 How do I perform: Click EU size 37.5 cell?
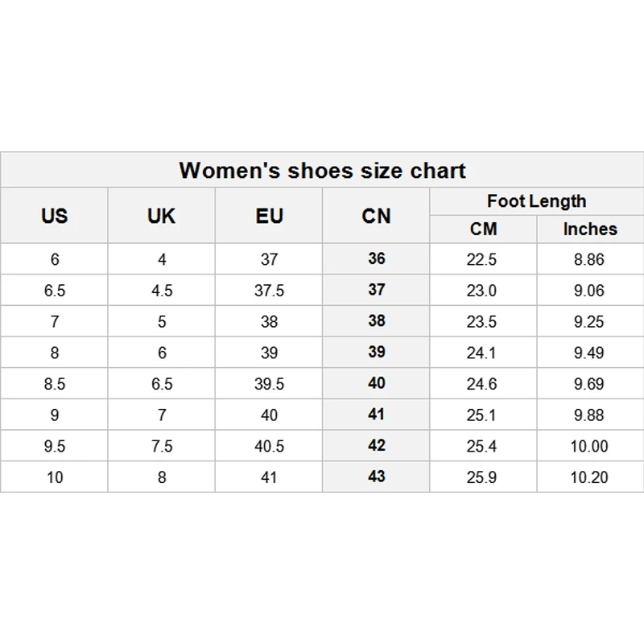click(x=269, y=291)
